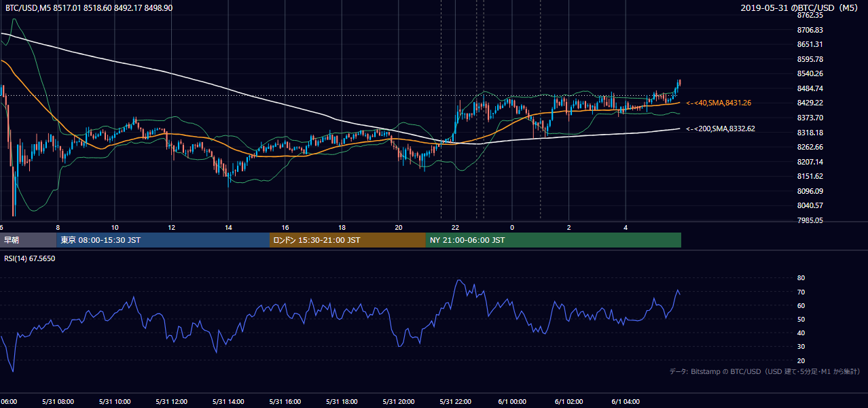Click RSI scale value 20 at right
Image resolution: width=868 pixels, height=408 pixels.
pyautogui.click(x=801, y=360)
